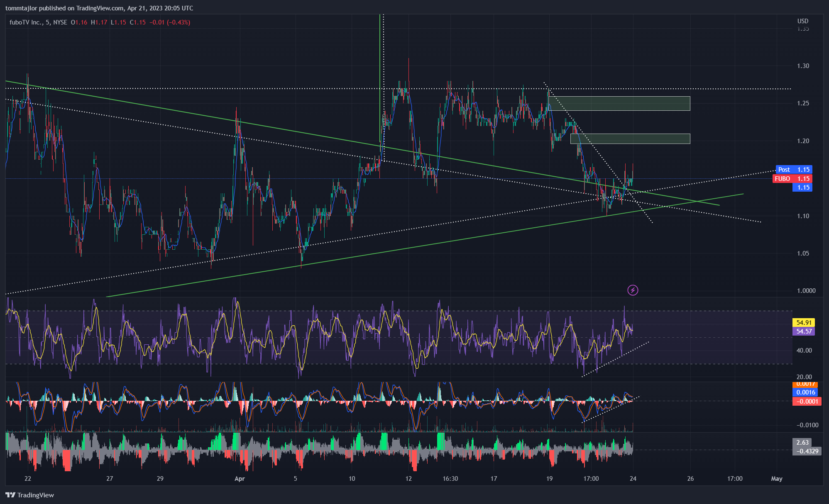The height and width of the screenshot is (504, 829).
Task: Click the high value H1.17 in legend
Action: (99, 22)
